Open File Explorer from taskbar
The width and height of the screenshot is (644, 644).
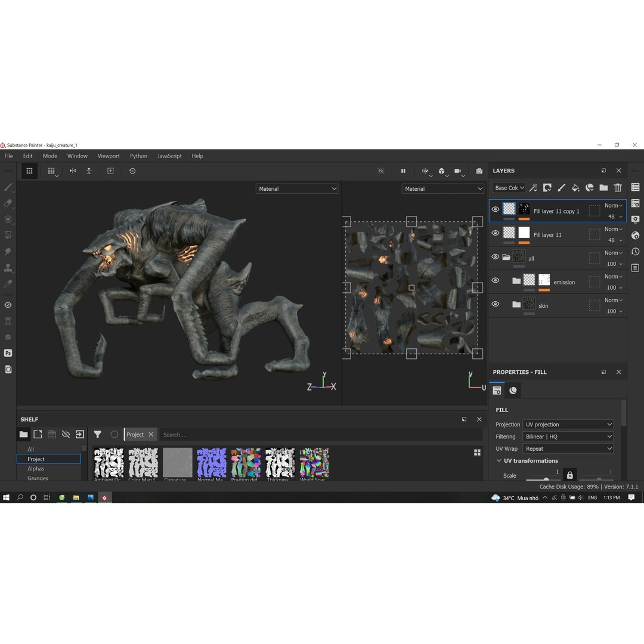click(76, 497)
